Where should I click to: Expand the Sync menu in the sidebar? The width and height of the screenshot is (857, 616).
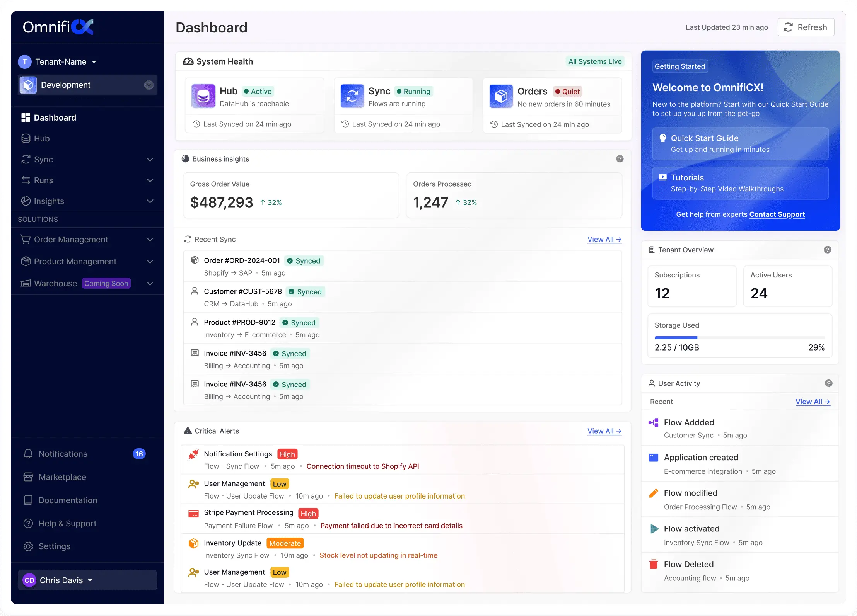pyautogui.click(x=150, y=160)
